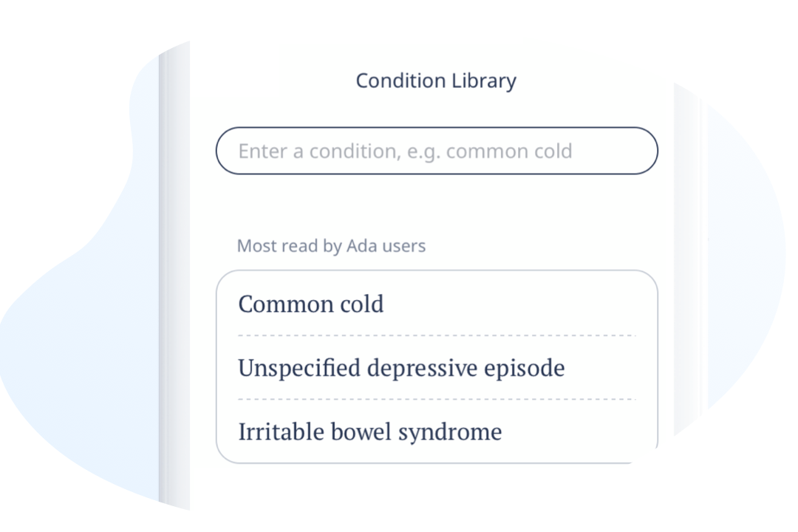Click the condition search input field

(437, 151)
